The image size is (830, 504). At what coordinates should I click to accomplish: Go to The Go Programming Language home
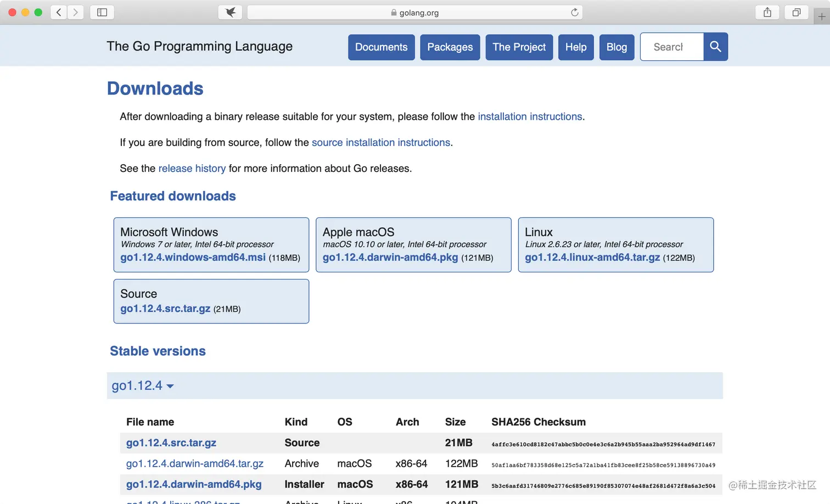click(200, 46)
